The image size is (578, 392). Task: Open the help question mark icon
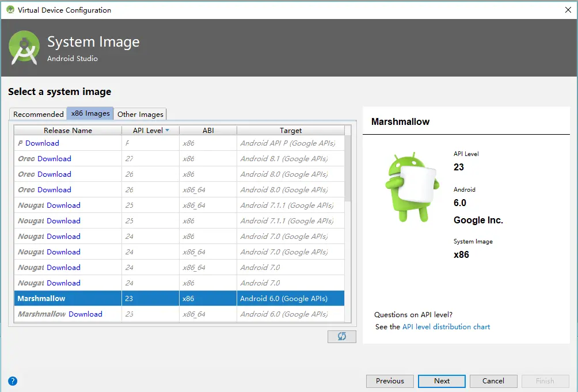point(13,381)
